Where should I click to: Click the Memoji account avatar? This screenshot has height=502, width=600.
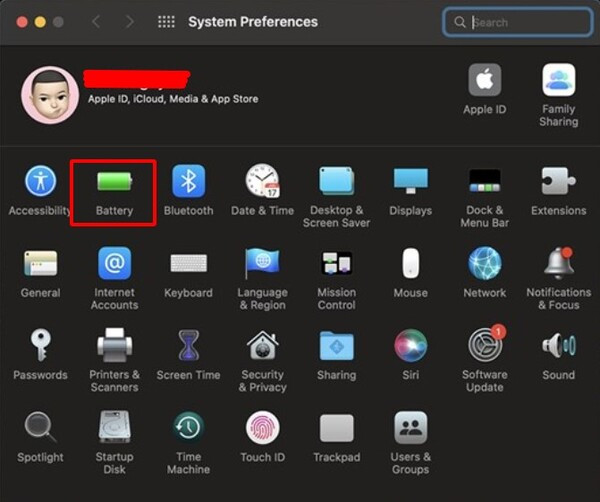click(50, 95)
